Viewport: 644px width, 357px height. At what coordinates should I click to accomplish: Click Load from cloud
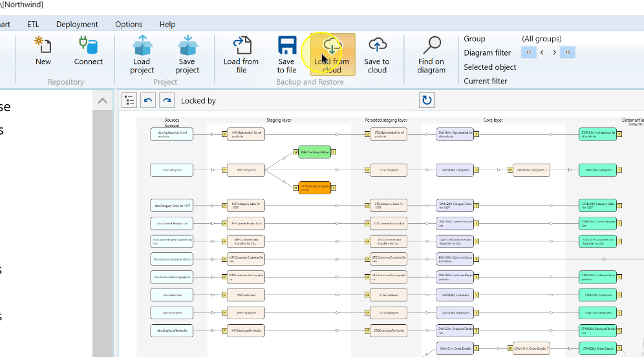coord(332,54)
